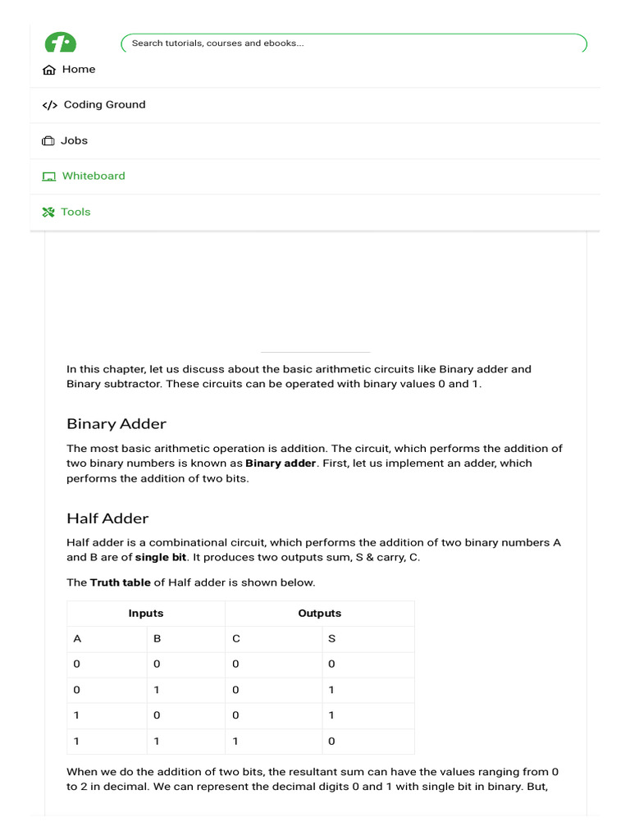
Task: Click the Jobs briefcase icon
Action: (48, 141)
